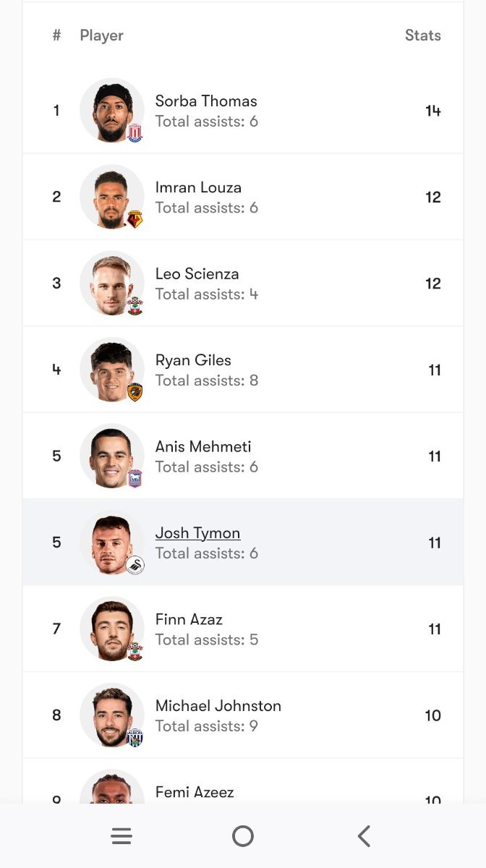Tap Ryan Giles's player photo
This screenshot has width=486, height=868.
click(111, 369)
